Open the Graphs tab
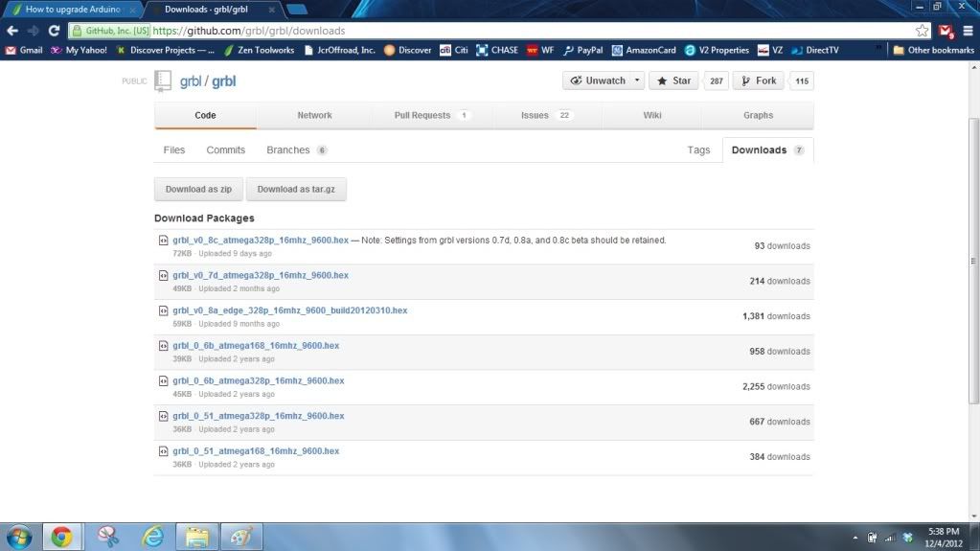 coord(758,115)
